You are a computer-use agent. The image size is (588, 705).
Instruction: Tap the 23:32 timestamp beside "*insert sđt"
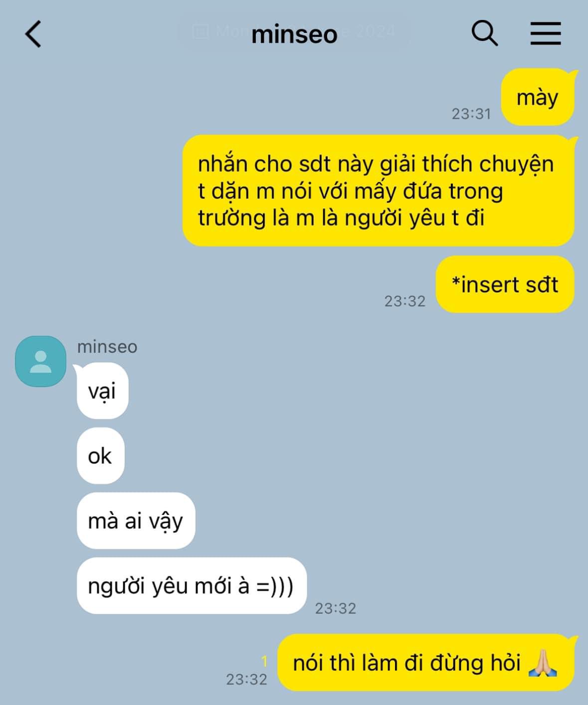pos(405,301)
